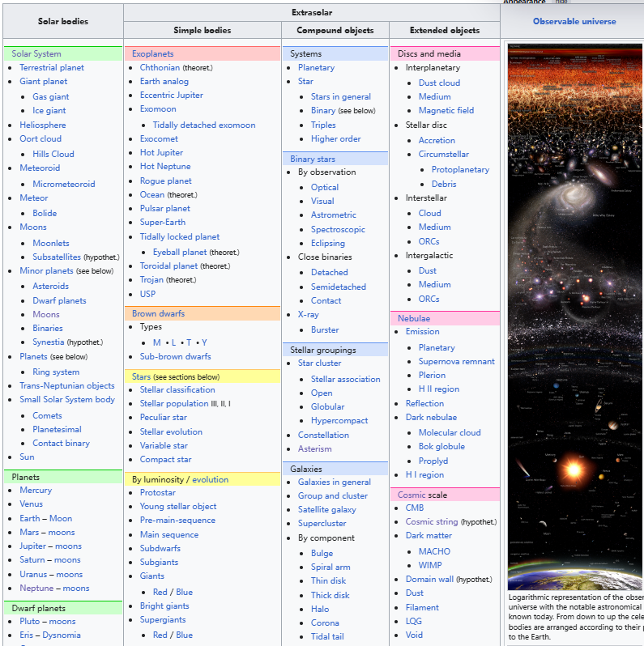Click the evolution link in luminosity heading
The image size is (644, 646).
(210, 479)
